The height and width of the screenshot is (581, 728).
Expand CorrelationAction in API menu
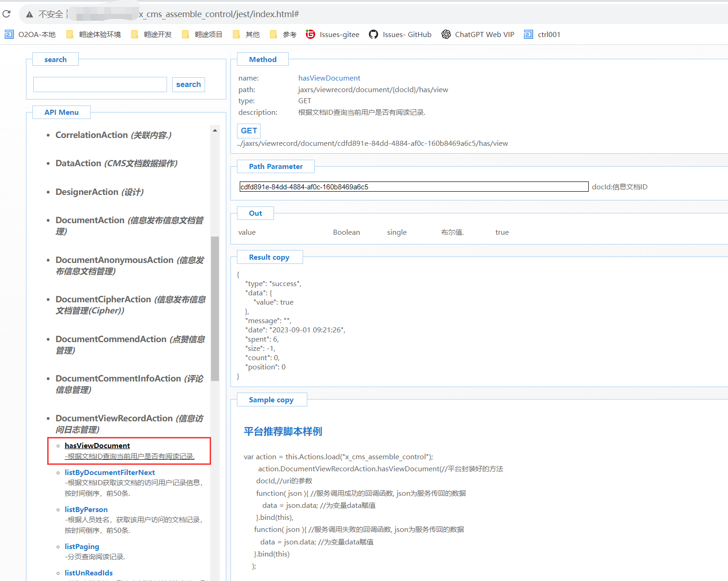113,135
